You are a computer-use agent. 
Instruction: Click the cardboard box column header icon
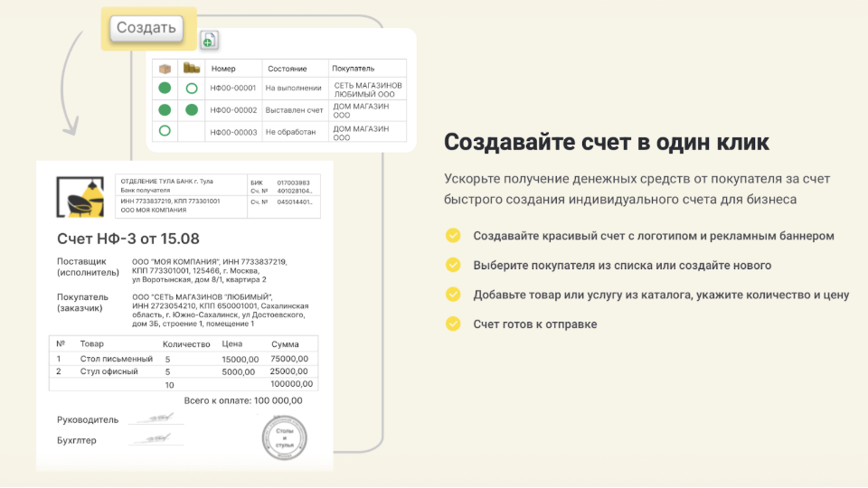[165, 68]
